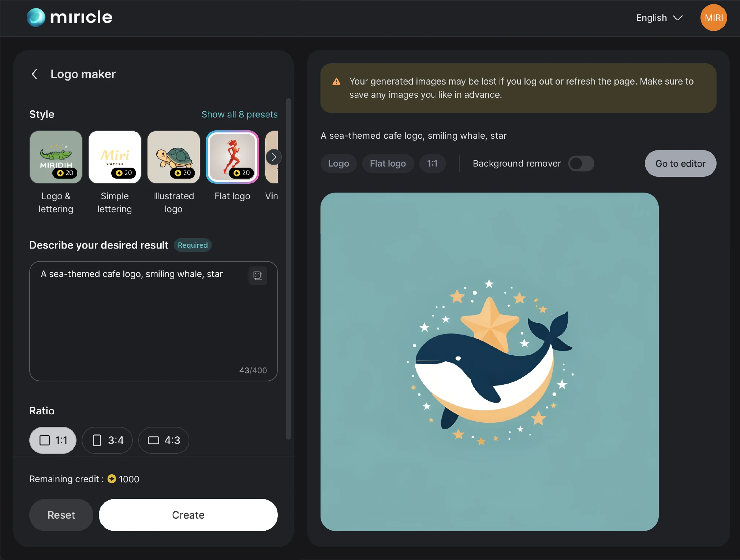This screenshot has width=740, height=560.
Task: Click the miricle logo icon
Action: click(x=36, y=17)
